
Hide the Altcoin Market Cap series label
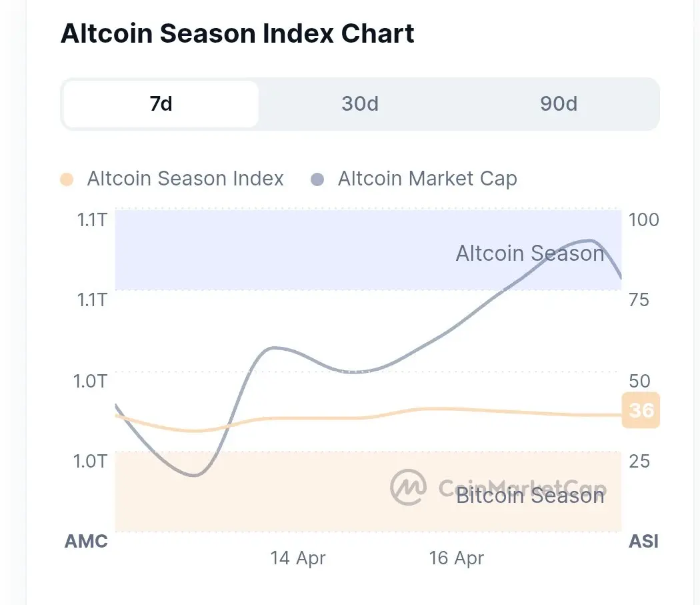coord(427,179)
